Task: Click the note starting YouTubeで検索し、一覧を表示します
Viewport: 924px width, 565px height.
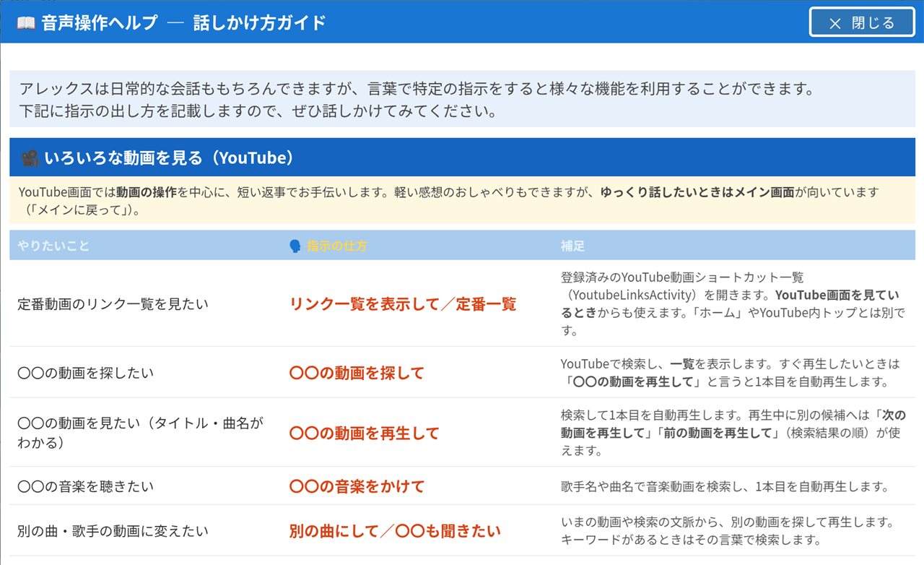Action: (731, 373)
